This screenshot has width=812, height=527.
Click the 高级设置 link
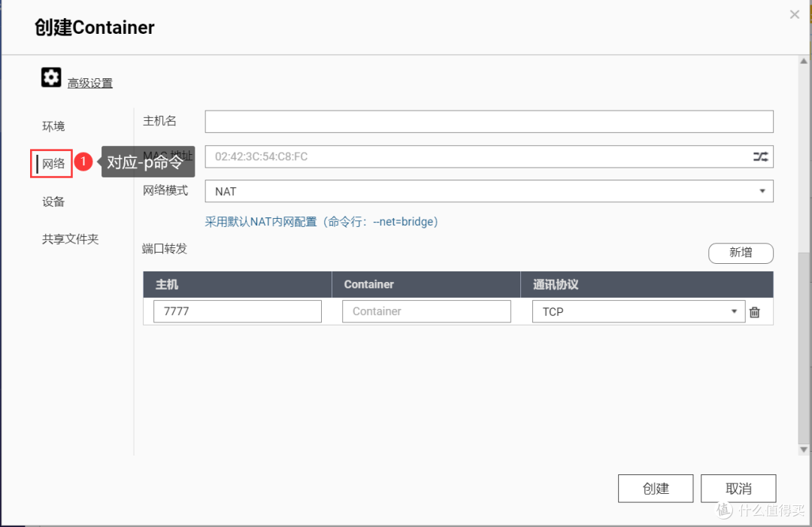point(90,83)
